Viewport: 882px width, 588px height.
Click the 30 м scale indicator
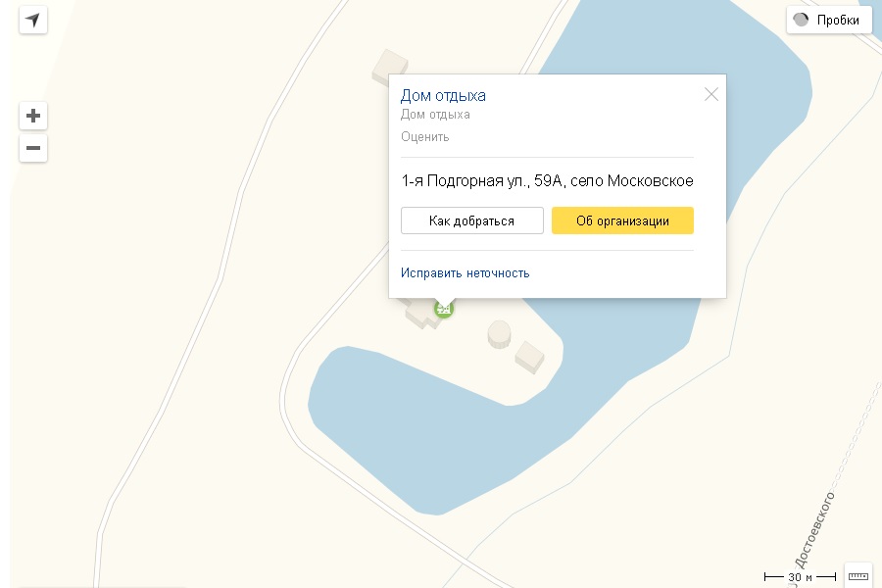[x=800, y=577]
